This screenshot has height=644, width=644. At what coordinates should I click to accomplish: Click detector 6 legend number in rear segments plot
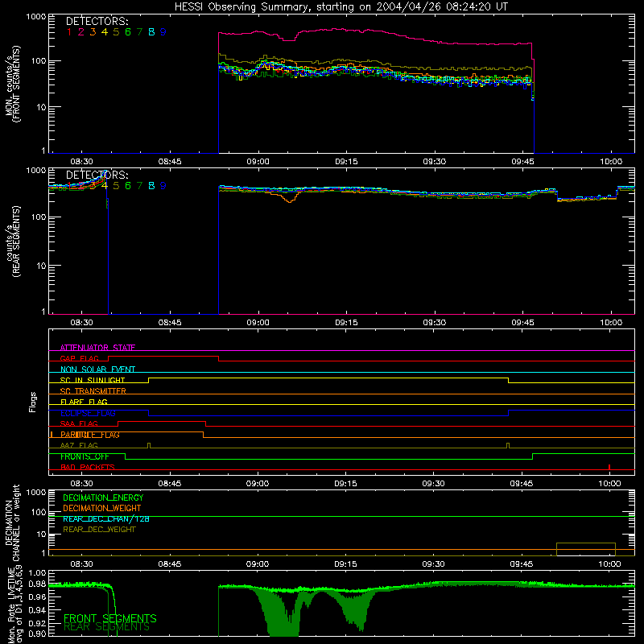click(x=128, y=186)
